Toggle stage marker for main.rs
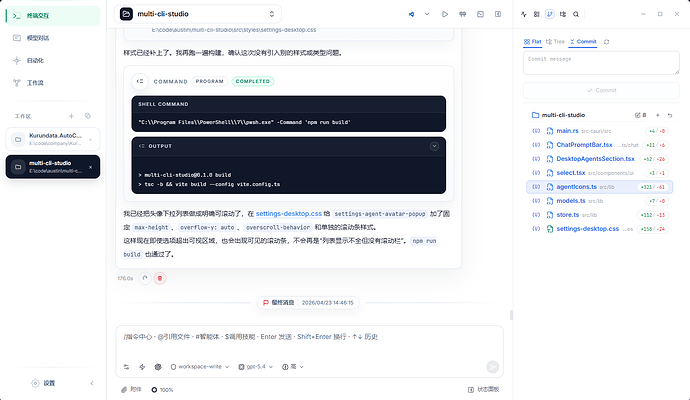 (536, 131)
